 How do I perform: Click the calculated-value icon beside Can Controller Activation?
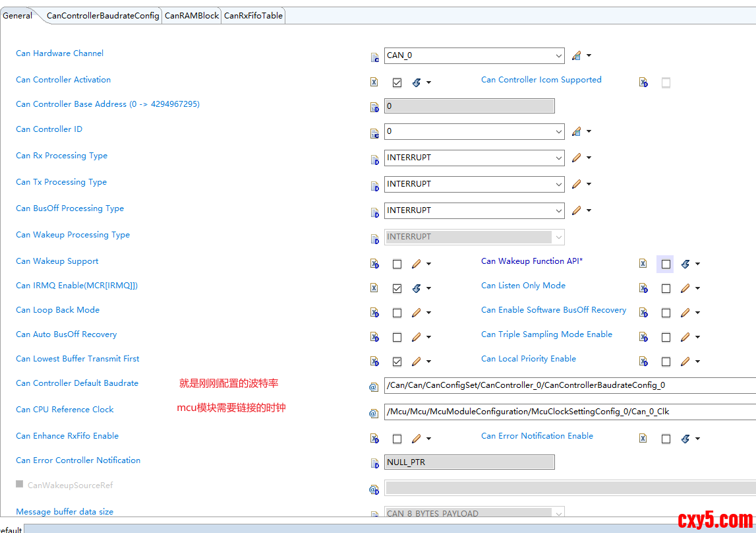click(x=417, y=82)
